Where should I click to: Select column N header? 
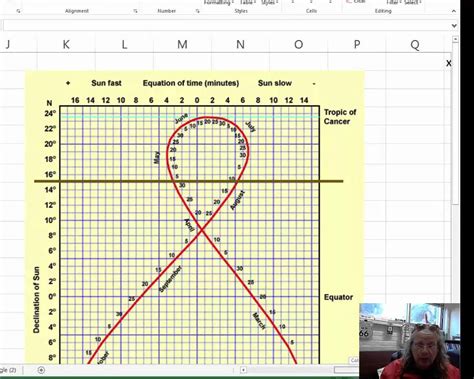tap(240, 44)
